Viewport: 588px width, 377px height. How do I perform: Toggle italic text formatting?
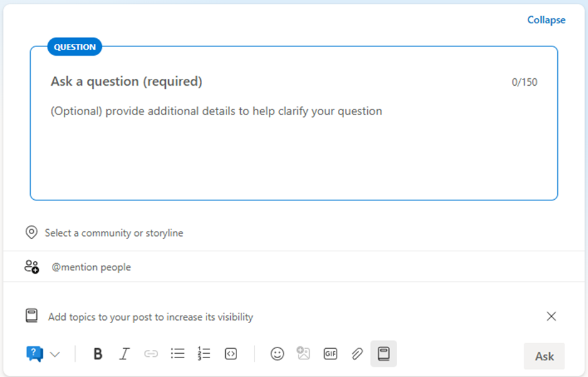[124, 354]
